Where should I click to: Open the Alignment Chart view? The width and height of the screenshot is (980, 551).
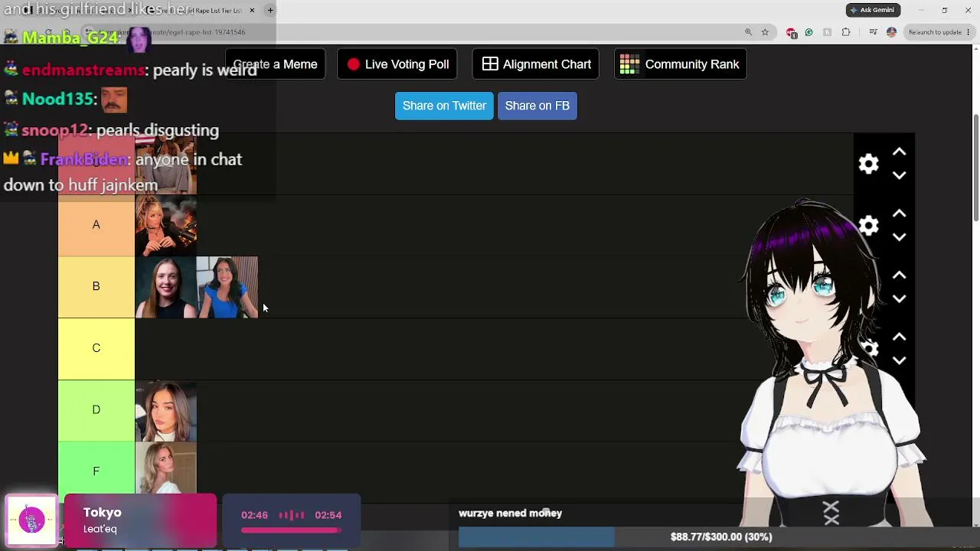(x=536, y=64)
